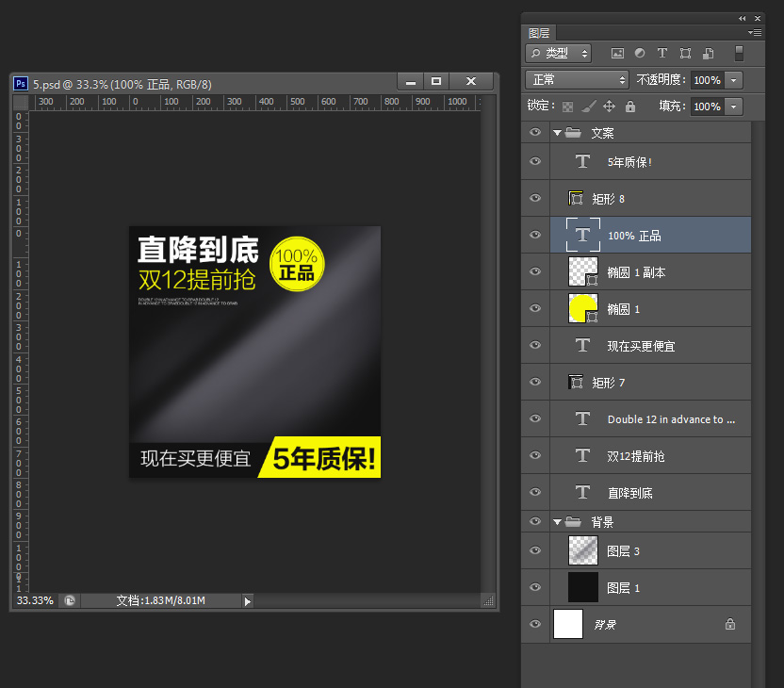Screen dimensions: 784x688
Task: Click the T thumbnail of Double 12 layer
Action: 582,418
